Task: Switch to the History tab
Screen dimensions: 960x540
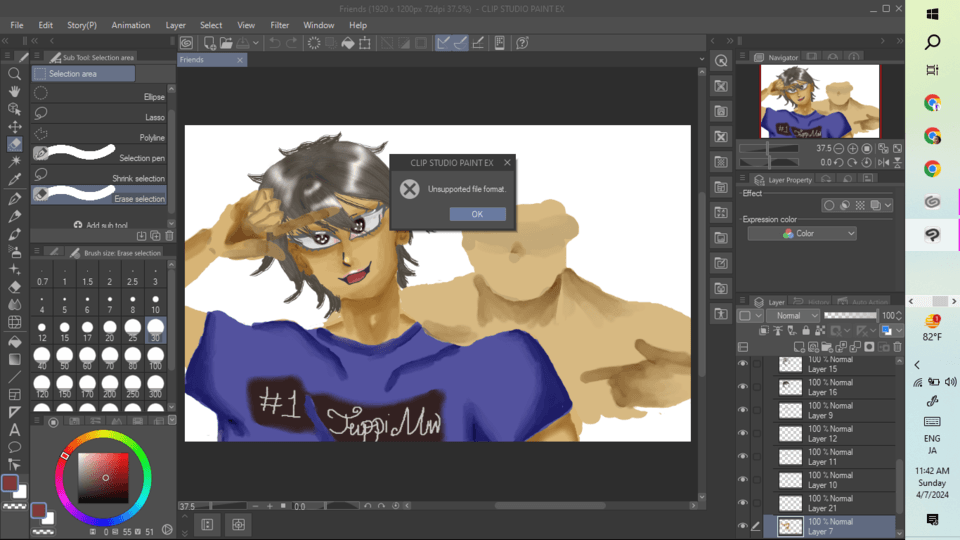Action: (x=812, y=302)
